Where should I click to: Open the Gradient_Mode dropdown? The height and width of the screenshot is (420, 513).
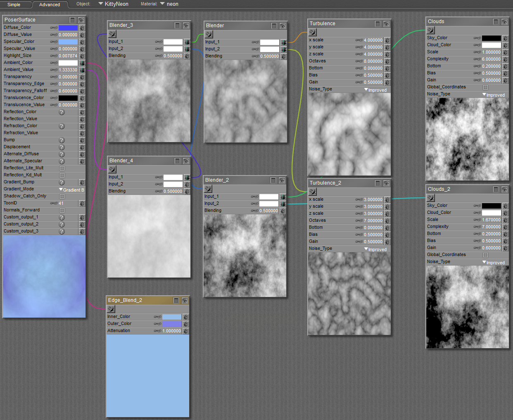(x=72, y=190)
